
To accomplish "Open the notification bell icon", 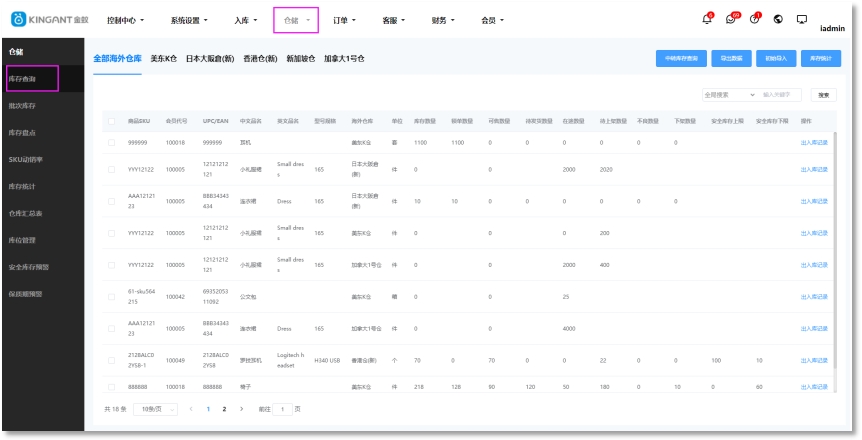I will click(707, 19).
